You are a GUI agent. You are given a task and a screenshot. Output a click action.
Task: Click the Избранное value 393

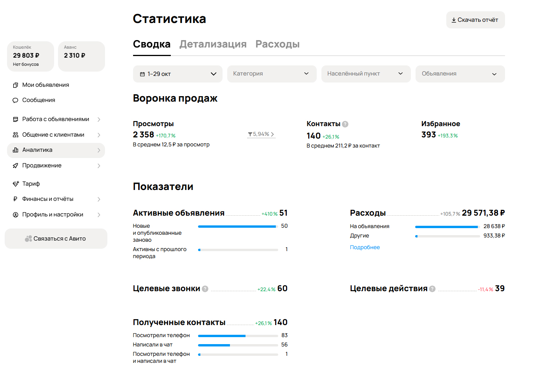coord(428,135)
